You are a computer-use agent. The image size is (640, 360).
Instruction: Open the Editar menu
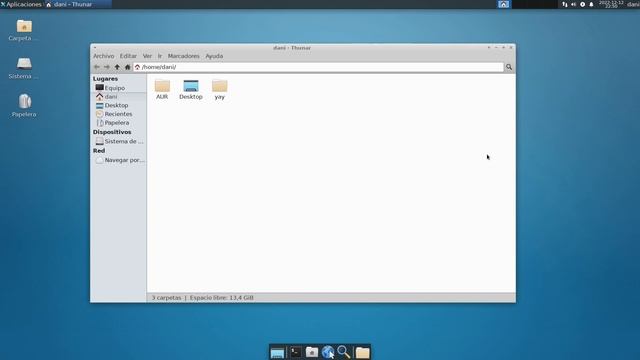[128, 56]
